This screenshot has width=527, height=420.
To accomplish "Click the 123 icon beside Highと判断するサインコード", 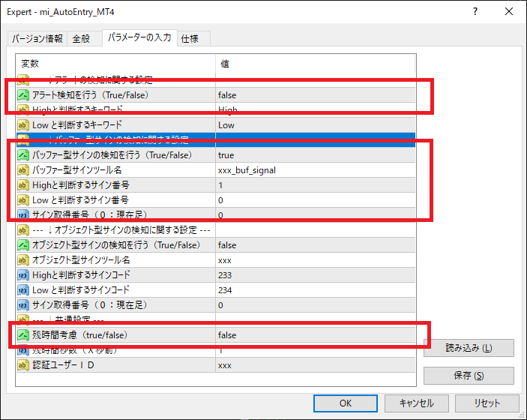I will [x=23, y=275].
